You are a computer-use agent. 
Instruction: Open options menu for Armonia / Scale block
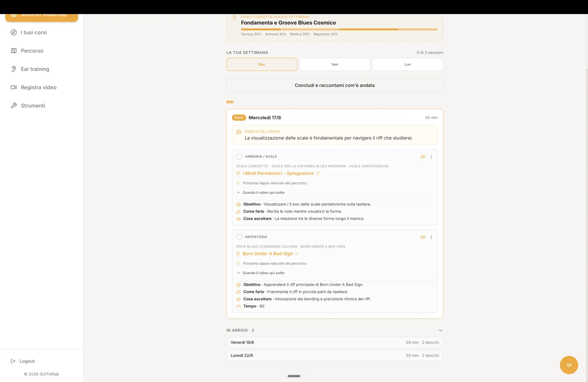pyautogui.click(x=431, y=157)
